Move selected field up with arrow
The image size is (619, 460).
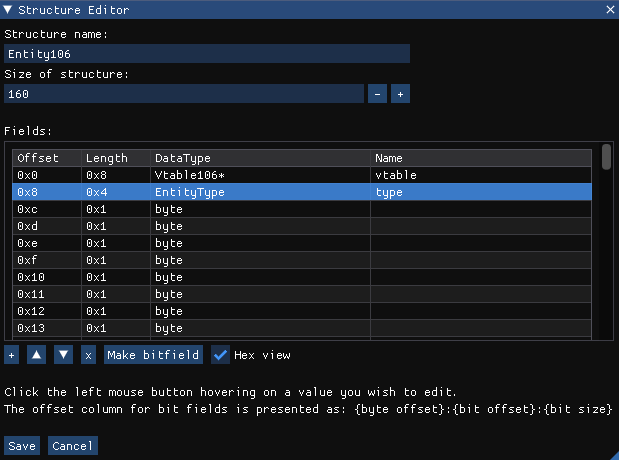point(37,355)
